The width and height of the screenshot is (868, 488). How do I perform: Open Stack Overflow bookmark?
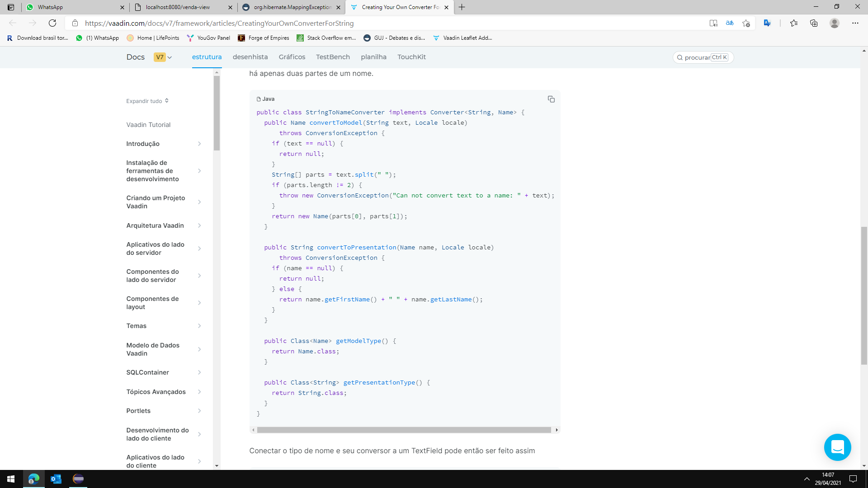pos(326,38)
